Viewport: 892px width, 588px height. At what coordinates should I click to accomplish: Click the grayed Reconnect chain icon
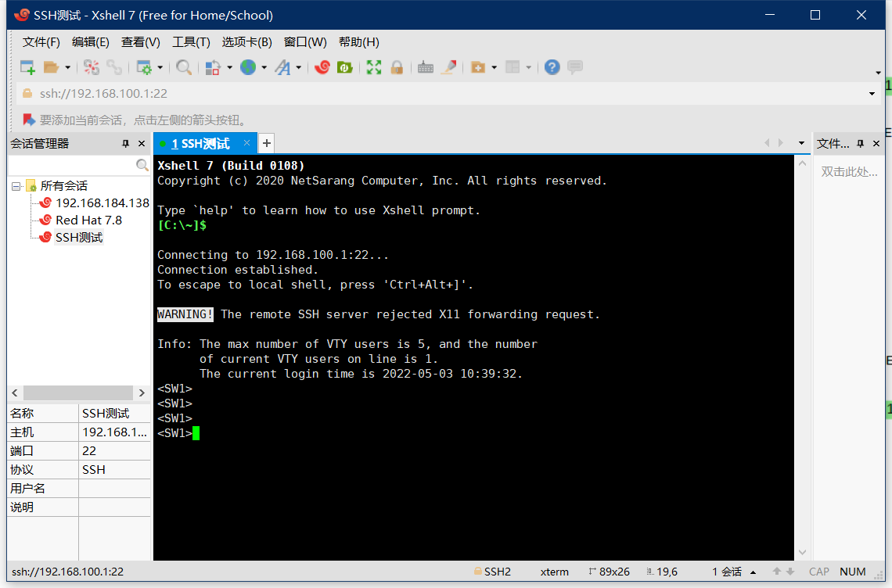(x=114, y=67)
